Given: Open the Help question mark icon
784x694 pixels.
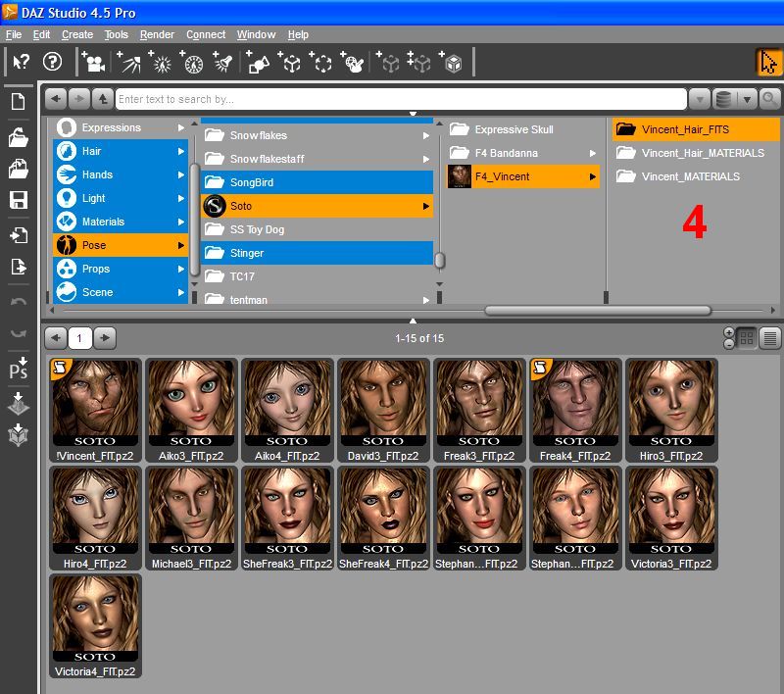Looking at the screenshot, I should (x=53, y=62).
